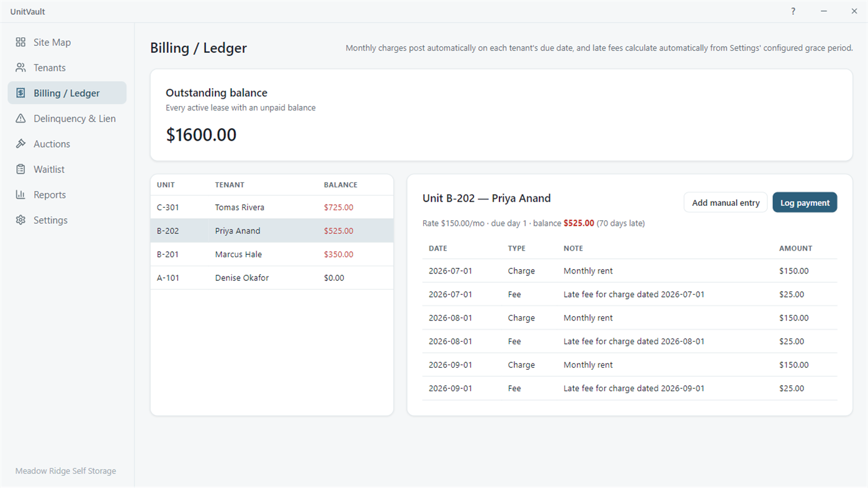Click the Settings gear icon

[x=20, y=220]
